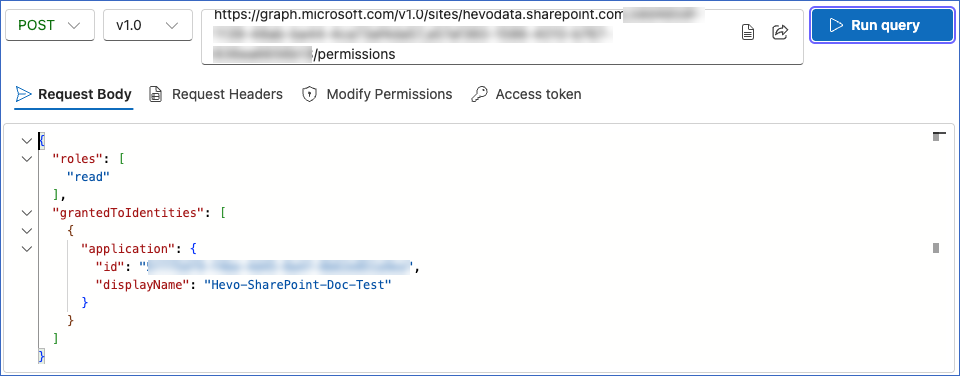Image resolution: width=960 pixels, height=376 pixels.
Task: Click the "Hevo-SharePoint-Doc-Test" value
Action: 297,285
